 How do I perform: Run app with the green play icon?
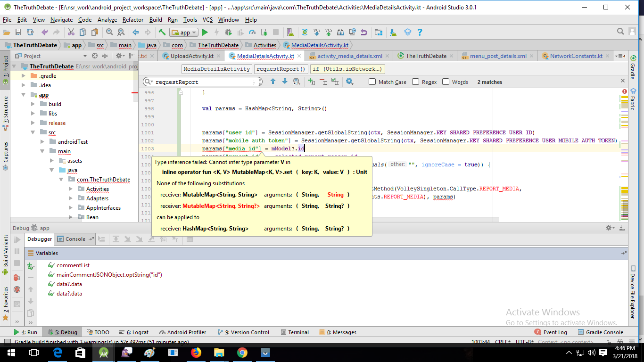point(205,32)
